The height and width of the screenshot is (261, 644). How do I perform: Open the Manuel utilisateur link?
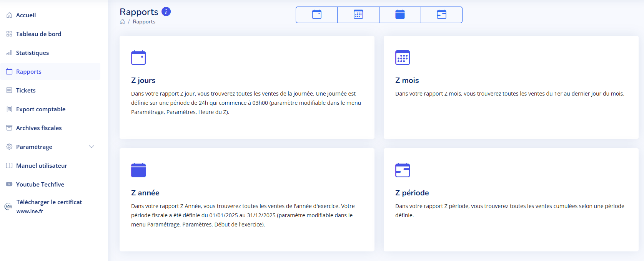coord(42,166)
